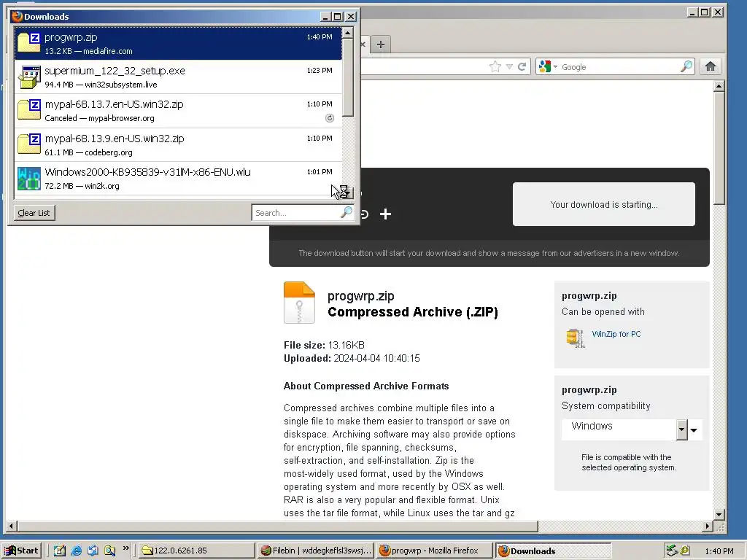
Task: Select canceled mypal-68.13.7 zip entry
Action: [x=178, y=111]
